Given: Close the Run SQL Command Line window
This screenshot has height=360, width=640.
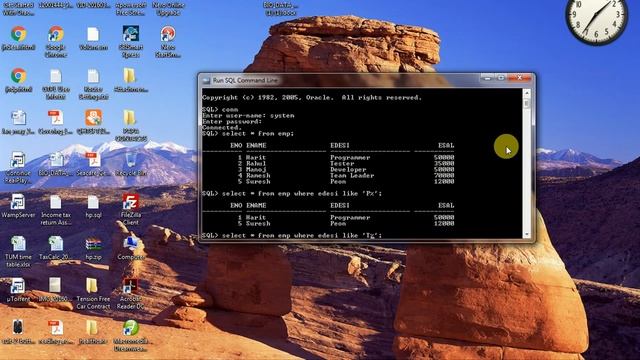Looking at the screenshot, I should [519, 78].
